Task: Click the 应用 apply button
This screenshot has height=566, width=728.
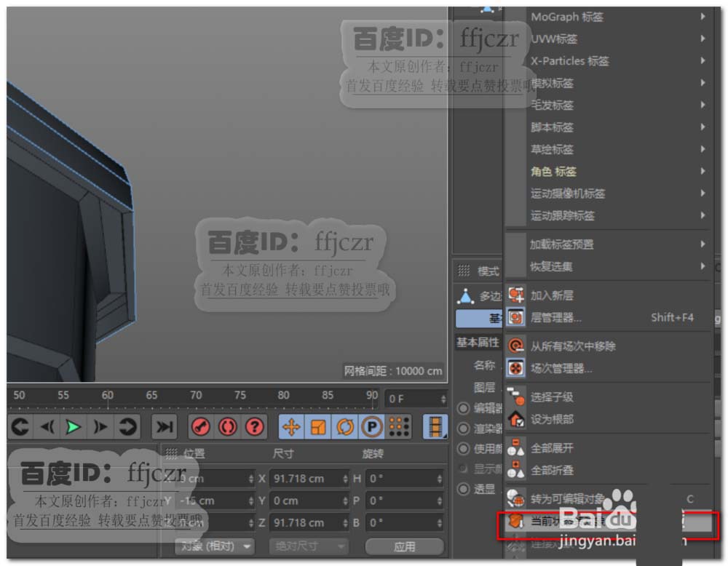Action: [x=404, y=546]
